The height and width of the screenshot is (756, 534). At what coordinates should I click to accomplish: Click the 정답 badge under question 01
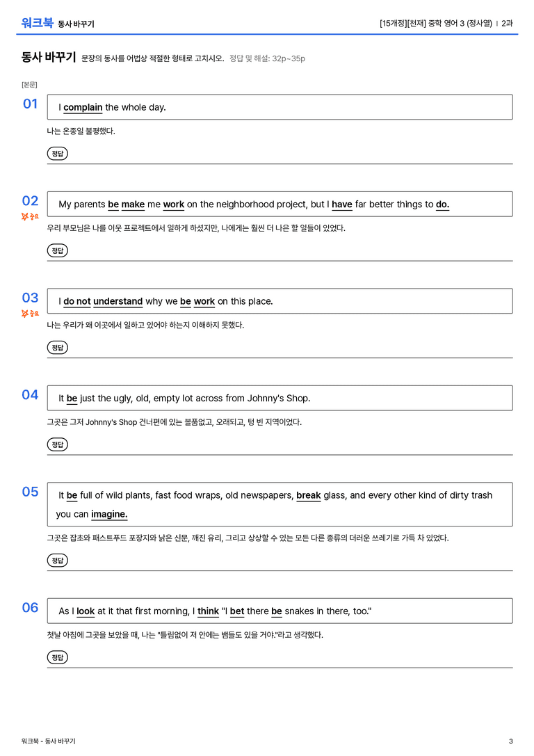point(57,153)
